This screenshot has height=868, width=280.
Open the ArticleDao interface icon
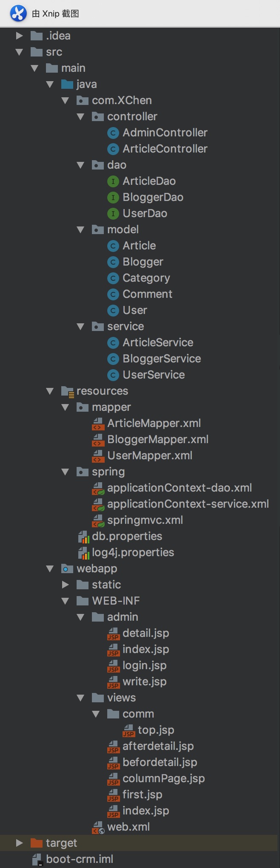112,181
